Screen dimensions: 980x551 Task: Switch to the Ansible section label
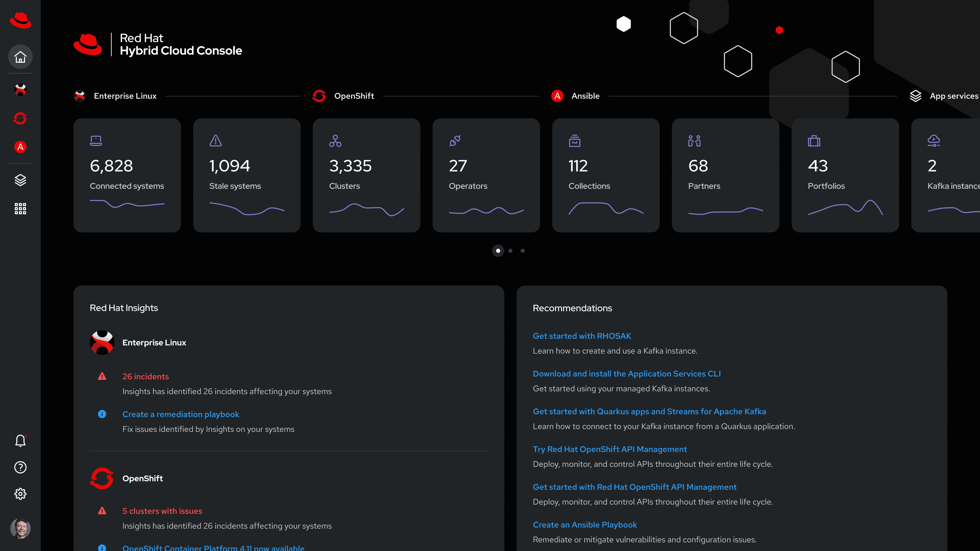[x=585, y=96]
